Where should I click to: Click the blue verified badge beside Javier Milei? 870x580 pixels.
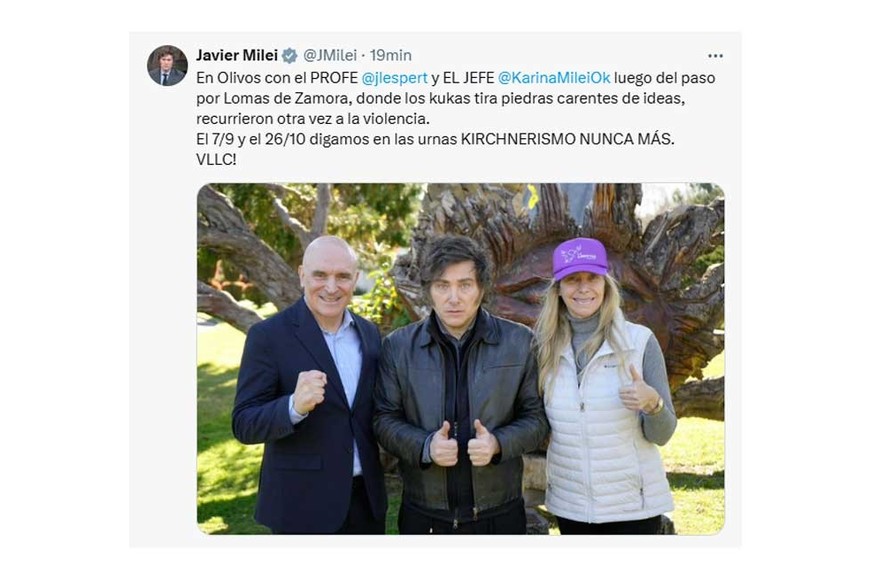pyautogui.click(x=289, y=56)
